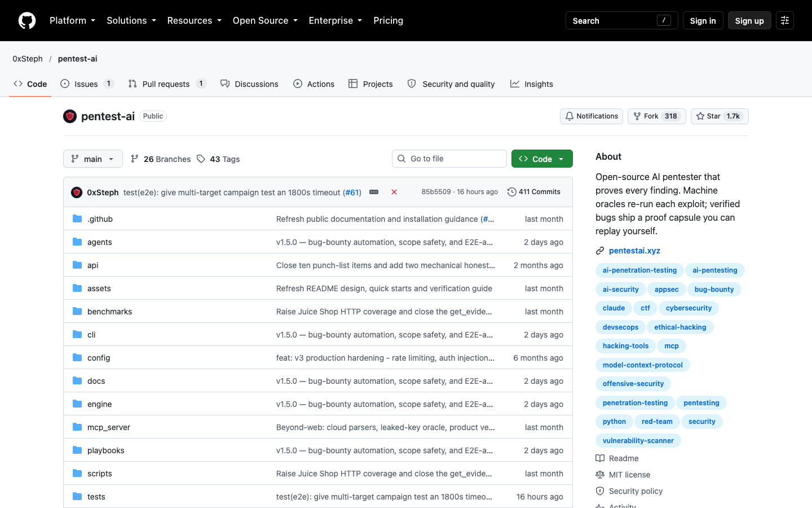812x508 pixels.
Task: Open the header settings sliders icon
Action: tap(785, 20)
